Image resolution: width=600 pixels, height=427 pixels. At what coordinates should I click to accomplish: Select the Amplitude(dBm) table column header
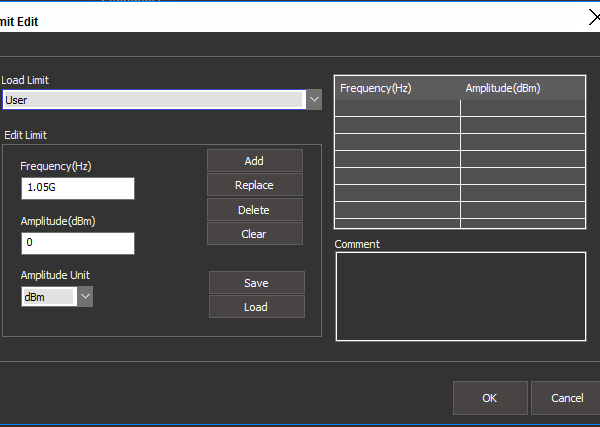[x=522, y=89]
